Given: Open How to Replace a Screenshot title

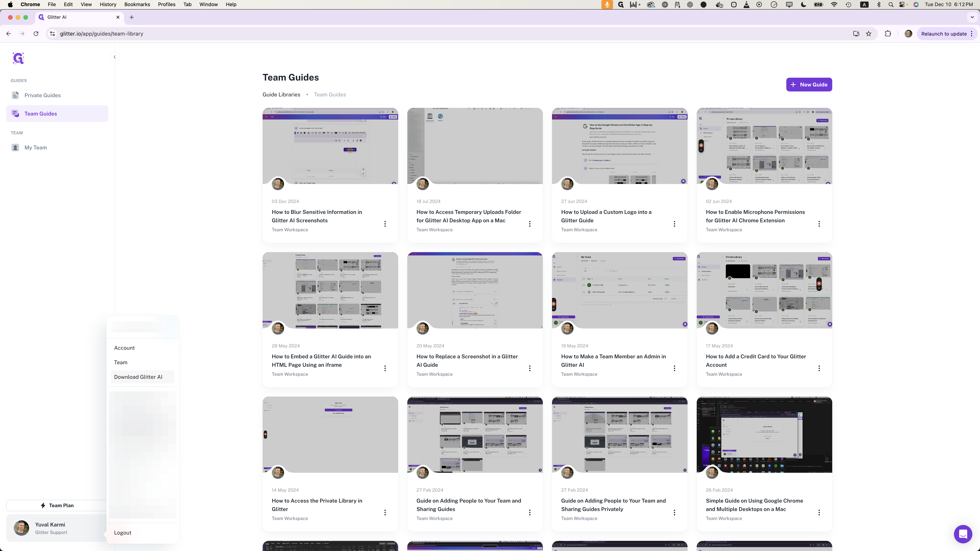Looking at the screenshot, I should click(467, 360).
